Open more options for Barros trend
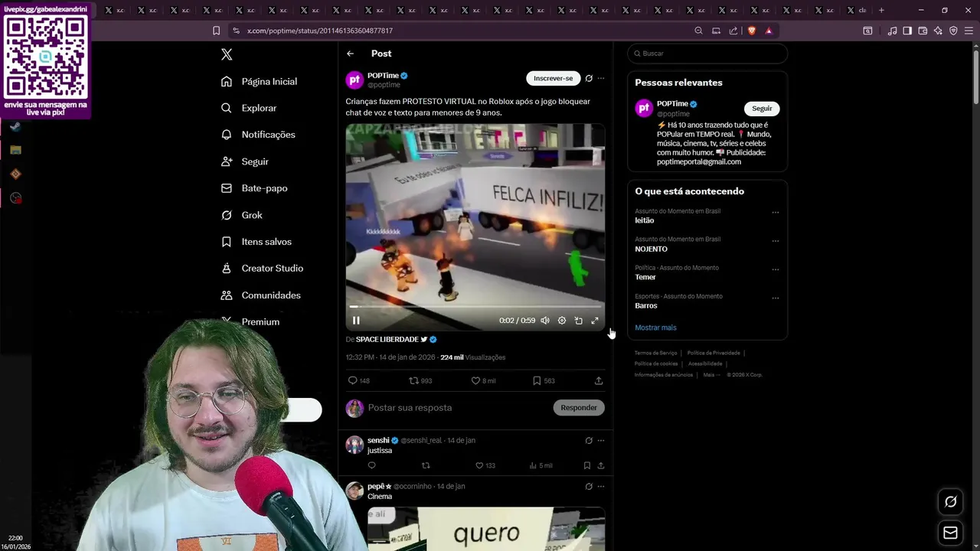 776,298
